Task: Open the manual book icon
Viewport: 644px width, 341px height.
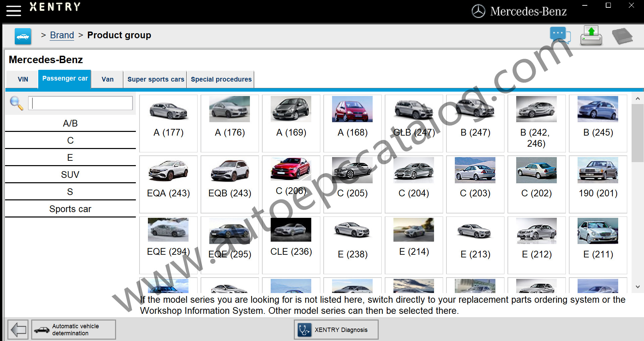Action: (622, 36)
